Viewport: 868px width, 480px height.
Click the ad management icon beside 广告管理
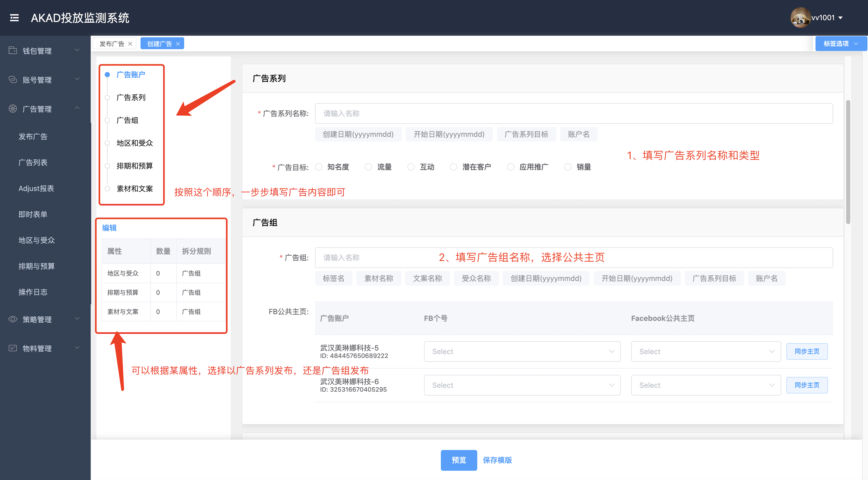tap(13, 109)
